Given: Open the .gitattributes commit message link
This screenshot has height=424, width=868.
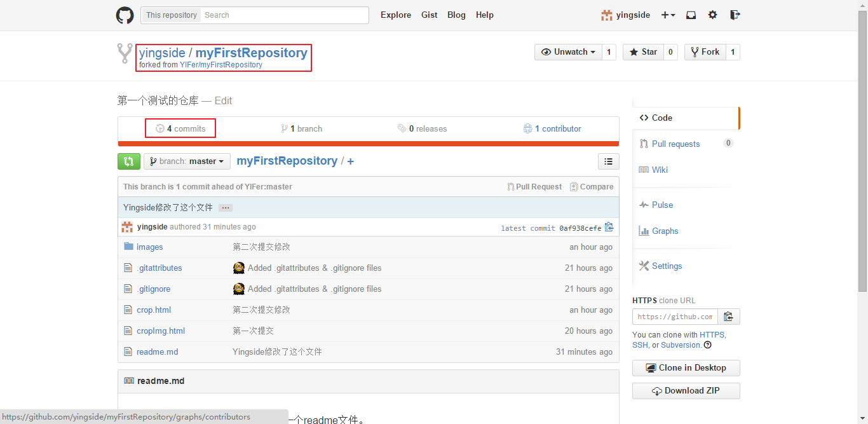Looking at the screenshot, I should click(315, 268).
